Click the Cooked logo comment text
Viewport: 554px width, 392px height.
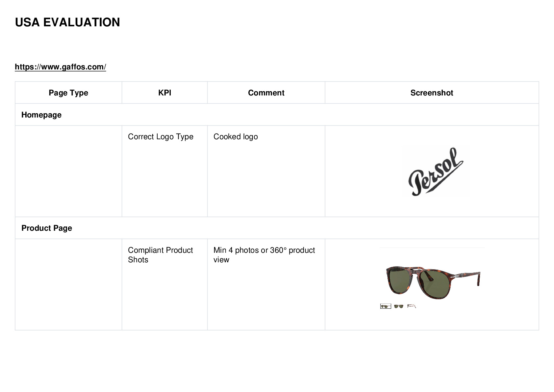pos(236,137)
